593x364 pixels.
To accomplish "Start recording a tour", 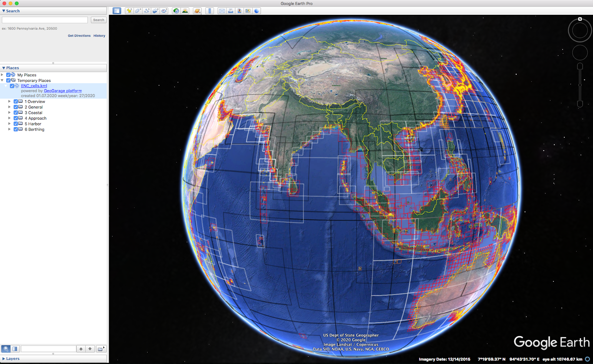I will pyautogui.click(x=164, y=11).
